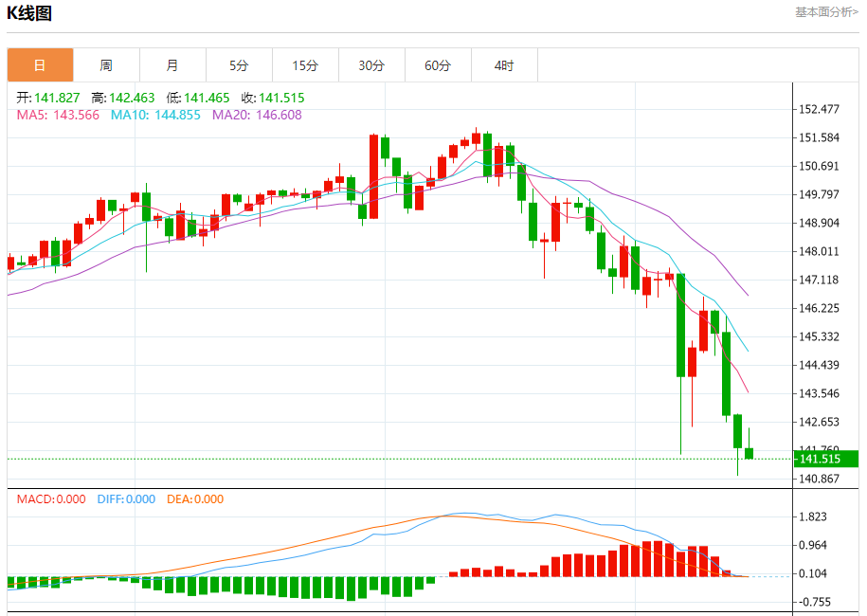Open the 5分 interval tab
The height and width of the screenshot is (616, 867).
239,65
